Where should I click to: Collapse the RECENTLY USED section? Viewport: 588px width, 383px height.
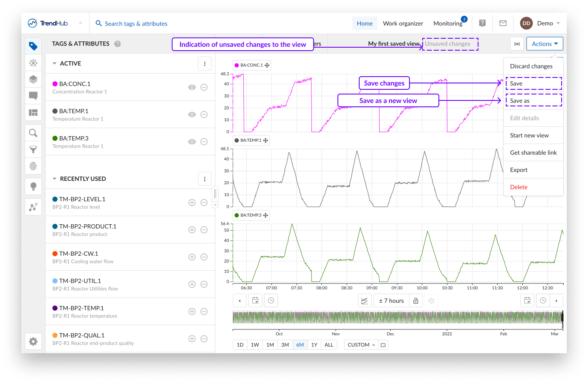click(55, 179)
